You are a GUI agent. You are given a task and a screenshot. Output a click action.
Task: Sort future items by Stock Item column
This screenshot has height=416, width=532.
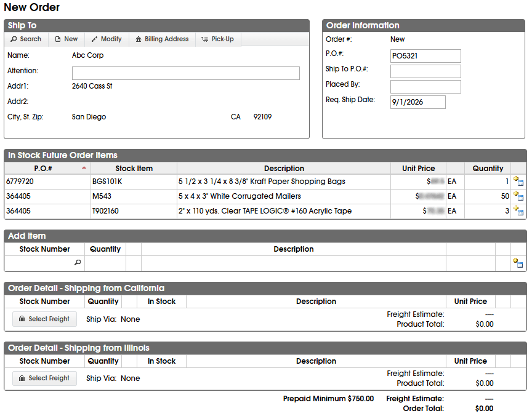click(x=134, y=169)
